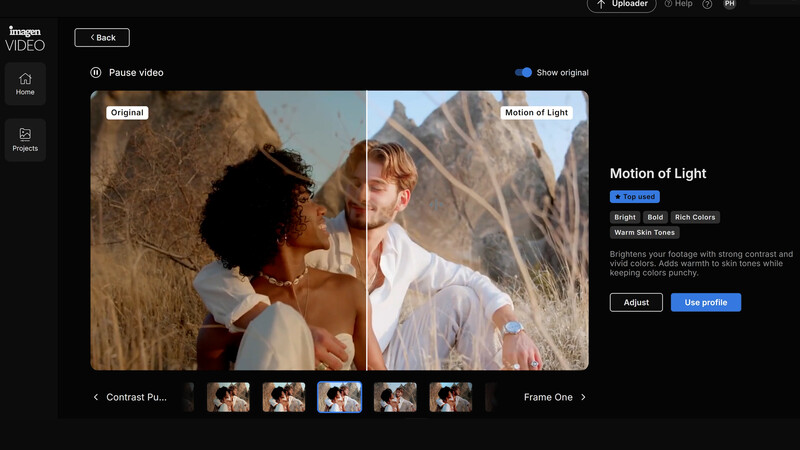
Task: Select the first full profile thumbnail
Action: [228, 397]
